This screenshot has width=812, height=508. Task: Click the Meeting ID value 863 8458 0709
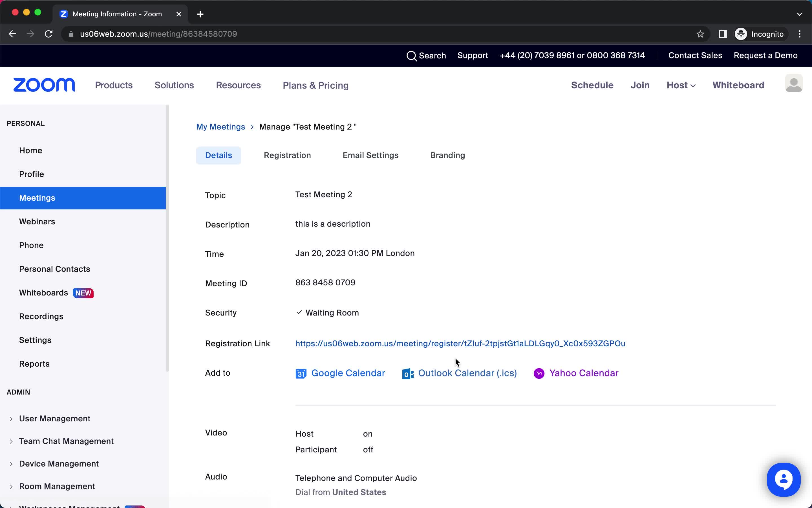click(325, 283)
